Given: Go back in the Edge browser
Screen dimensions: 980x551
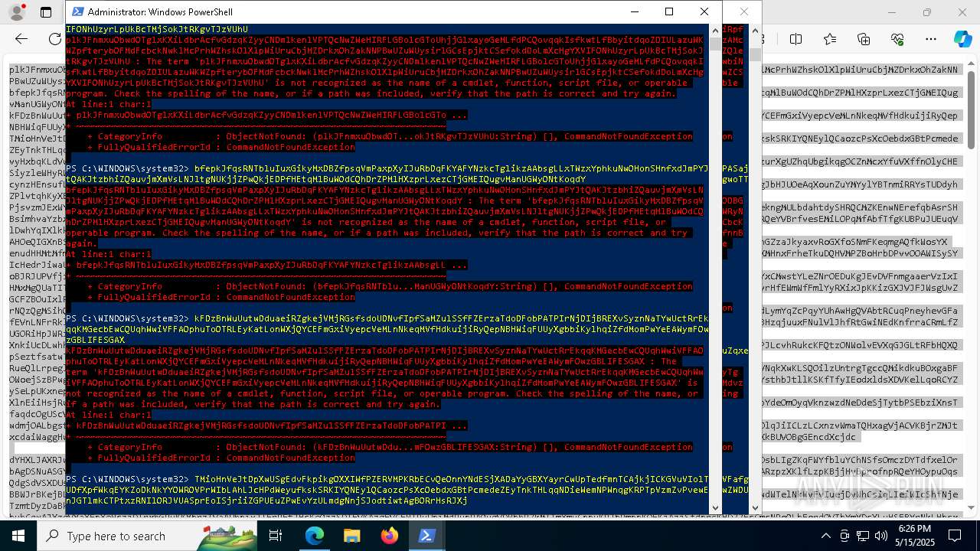Looking at the screenshot, I should (21, 39).
